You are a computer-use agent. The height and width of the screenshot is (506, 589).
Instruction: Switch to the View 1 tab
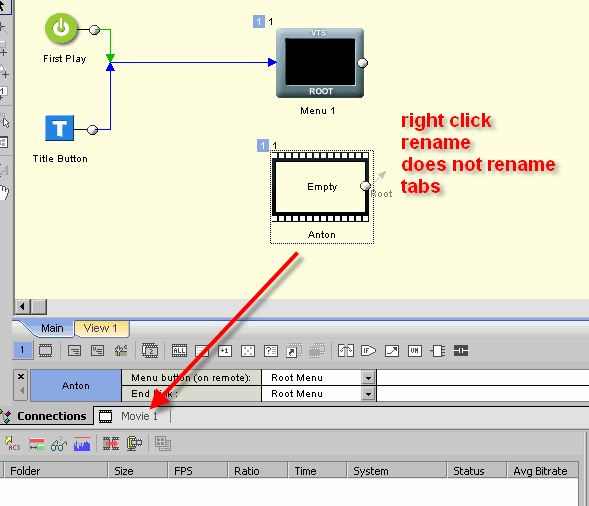pyautogui.click(x=100, y=328)
